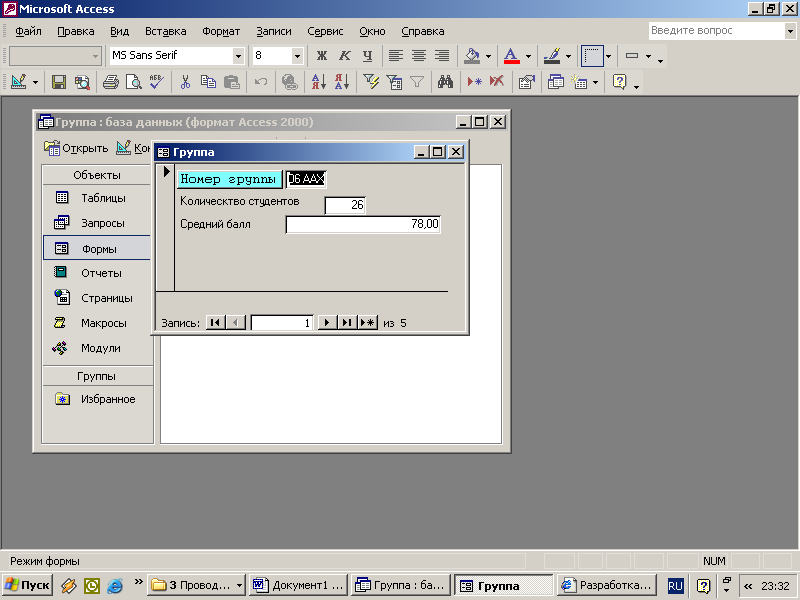Align text left

[x=395, y=56]
